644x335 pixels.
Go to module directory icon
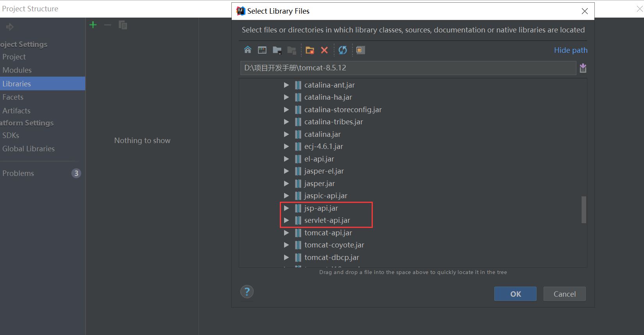(292, 50)
